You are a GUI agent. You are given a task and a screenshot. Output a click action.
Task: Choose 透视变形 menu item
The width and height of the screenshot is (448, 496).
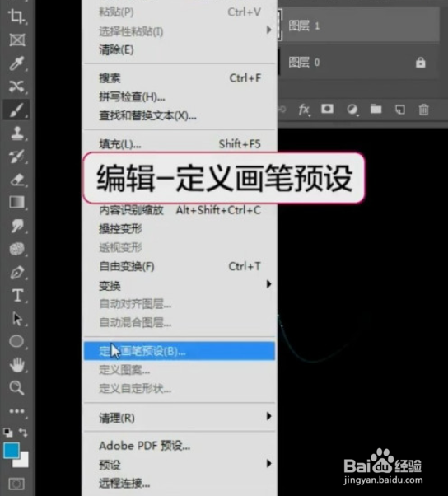coord(180,247)
